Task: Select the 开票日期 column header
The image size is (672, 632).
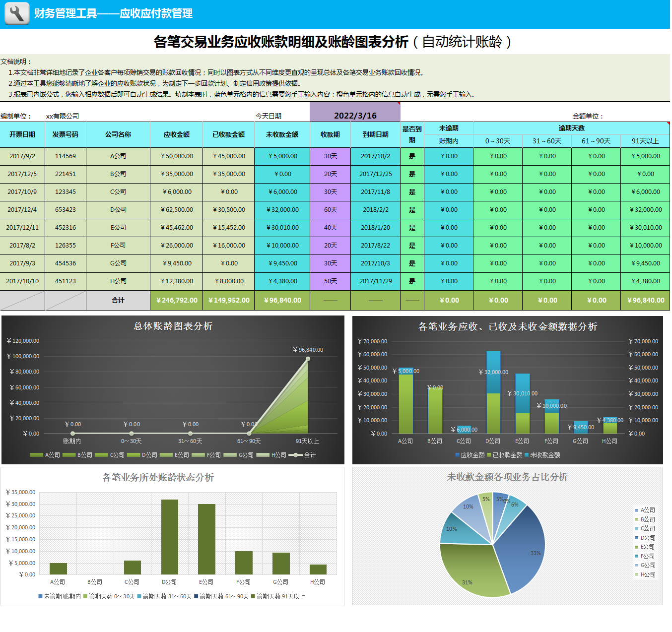Action: coord(22,134)
